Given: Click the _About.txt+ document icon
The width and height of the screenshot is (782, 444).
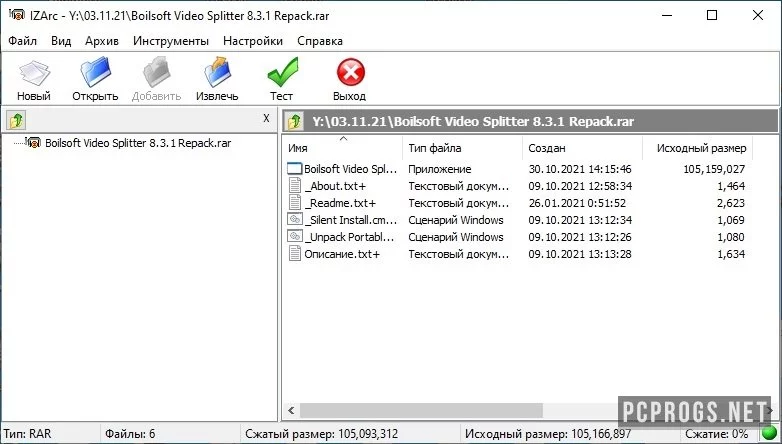Looking at the screenshot, I should (x=295, y=186).
